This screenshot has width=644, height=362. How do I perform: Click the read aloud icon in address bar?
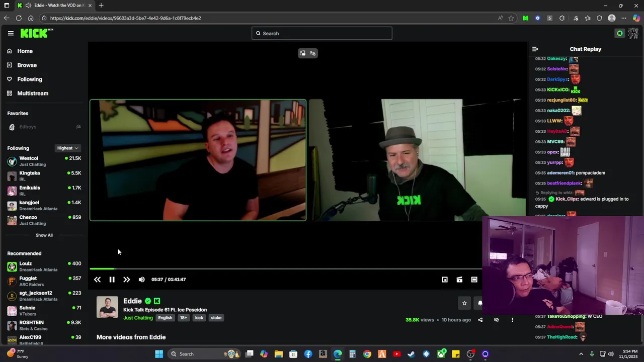point(500,18)
